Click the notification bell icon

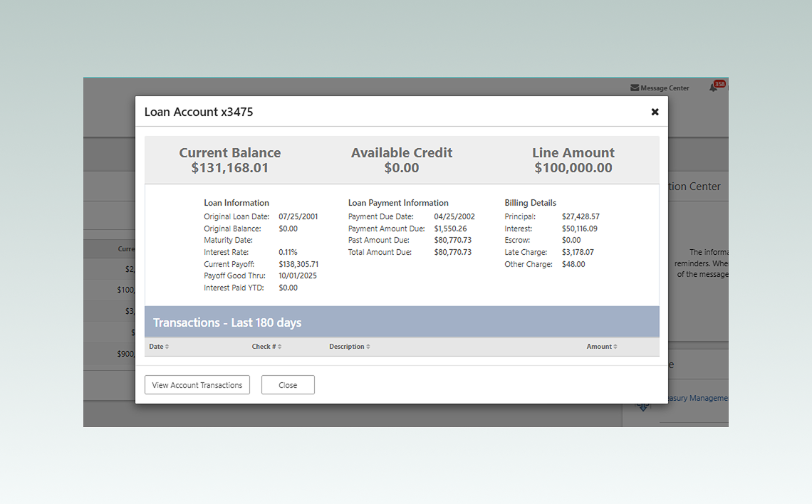(x=714, y=88)
